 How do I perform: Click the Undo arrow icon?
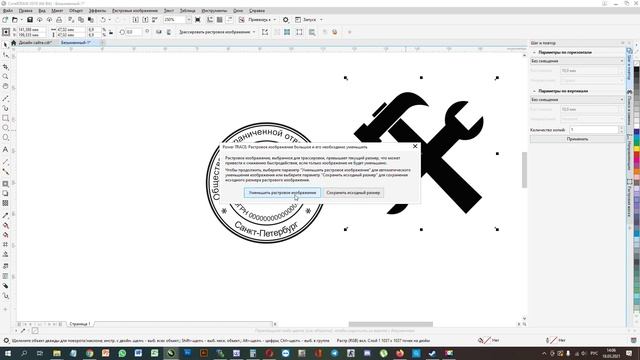coord(103,20)
